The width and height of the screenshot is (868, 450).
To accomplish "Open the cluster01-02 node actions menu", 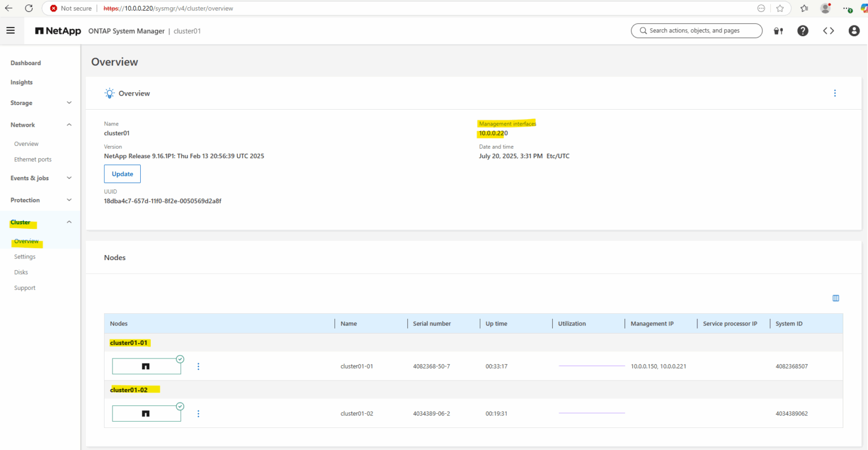I will pyautogui.click(x=198, y=413).
